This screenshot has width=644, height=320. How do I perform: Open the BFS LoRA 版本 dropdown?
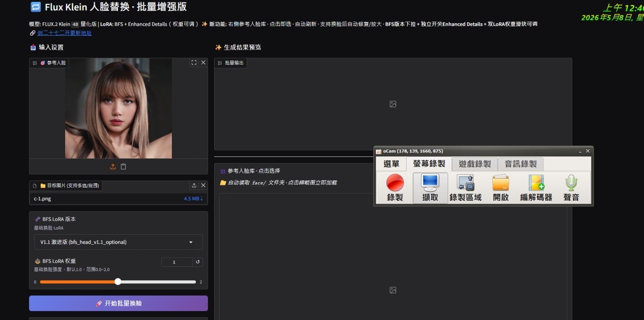click(x=118, y=242)
